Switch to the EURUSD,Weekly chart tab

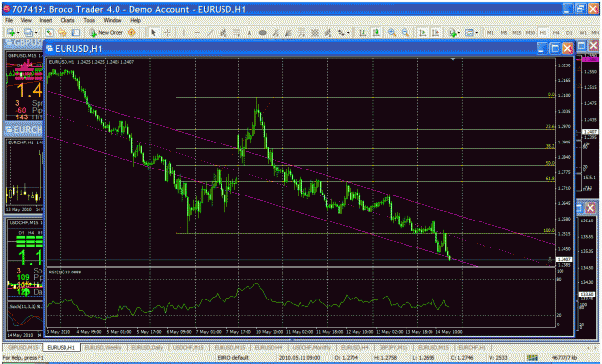coord(103,347)
